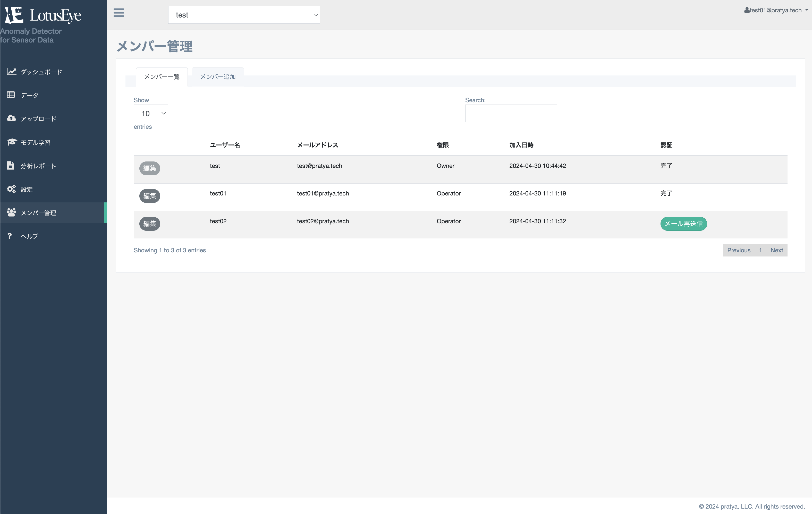Click the dashboard icon in sidebar
The height and width of the screenshot is (514, 812).
click(11, 71)
